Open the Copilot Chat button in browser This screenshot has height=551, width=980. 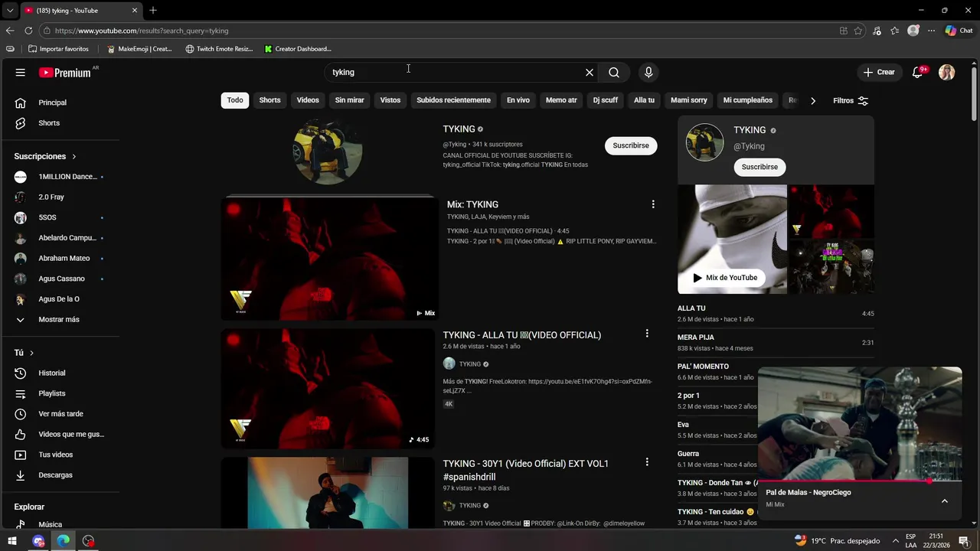pyautogui.click(x=959, y=31)
